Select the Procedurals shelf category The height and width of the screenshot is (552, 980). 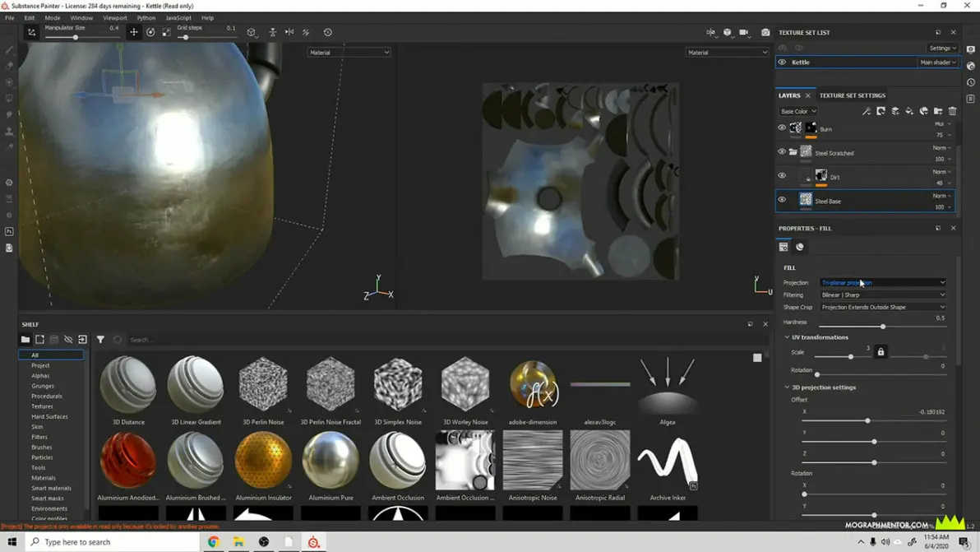click(x=47, y=397)
